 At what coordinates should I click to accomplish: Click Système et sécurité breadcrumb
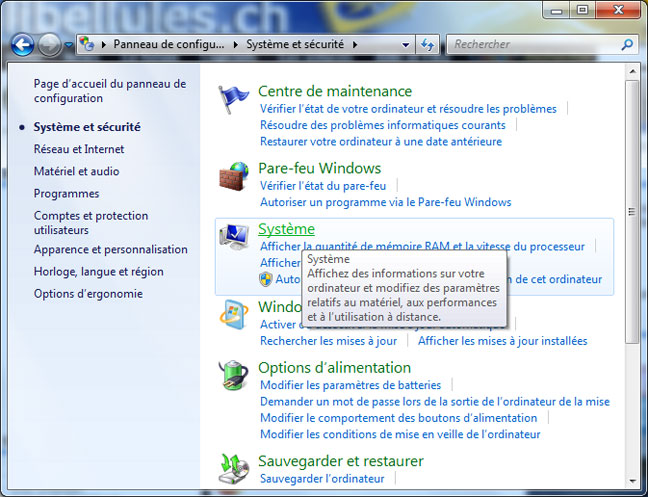(x=295, y=44)
